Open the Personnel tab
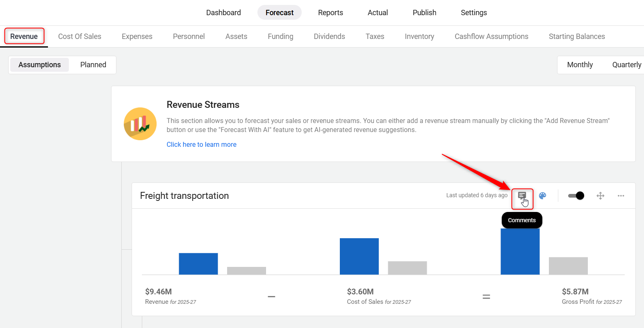644x328 pixels. 189,36
